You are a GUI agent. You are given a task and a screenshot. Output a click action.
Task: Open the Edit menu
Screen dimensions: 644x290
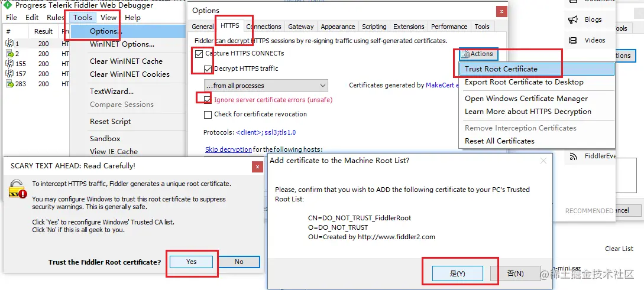click(x=32, y=18)
